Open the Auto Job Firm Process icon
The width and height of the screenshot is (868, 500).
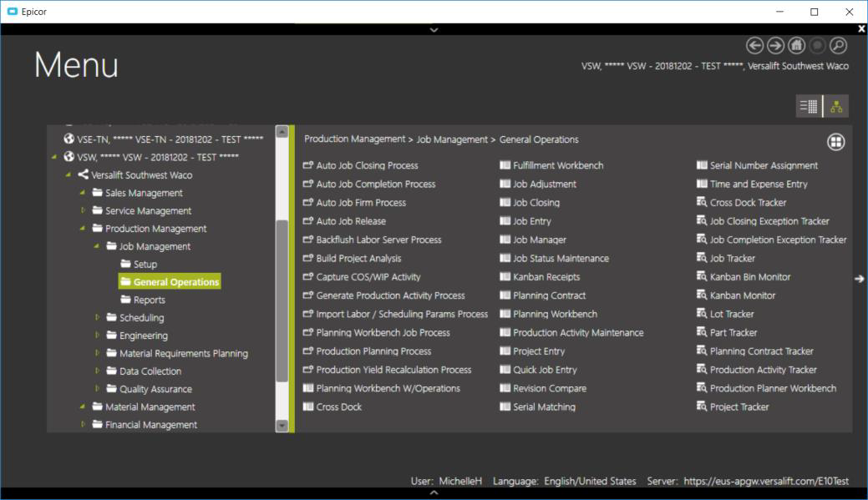(308, 203)
